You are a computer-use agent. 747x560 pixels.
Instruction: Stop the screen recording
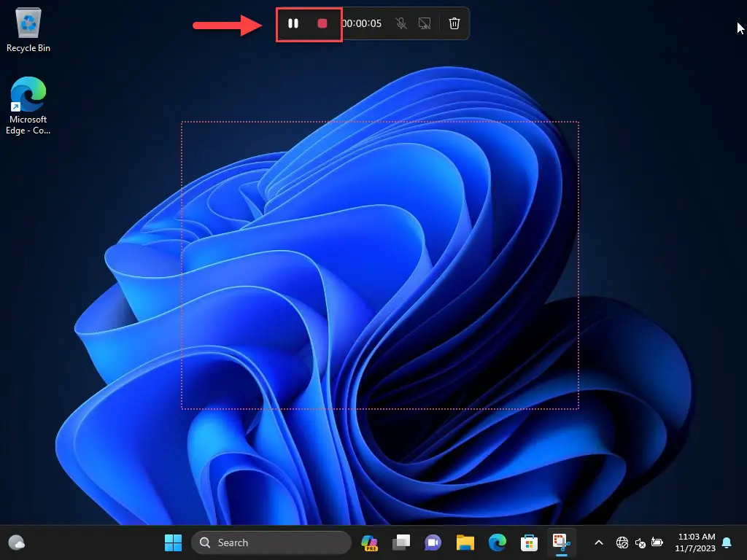322,23
